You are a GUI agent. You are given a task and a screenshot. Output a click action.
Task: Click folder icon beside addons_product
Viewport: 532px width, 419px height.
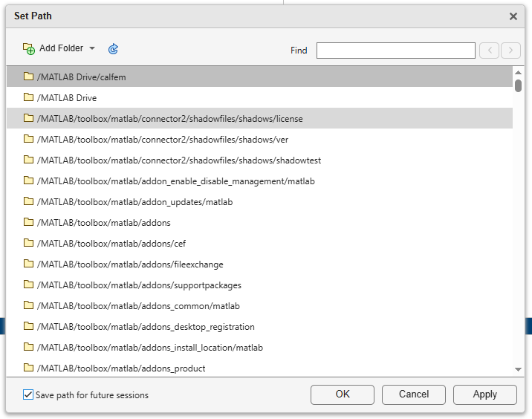coord(28,368)
